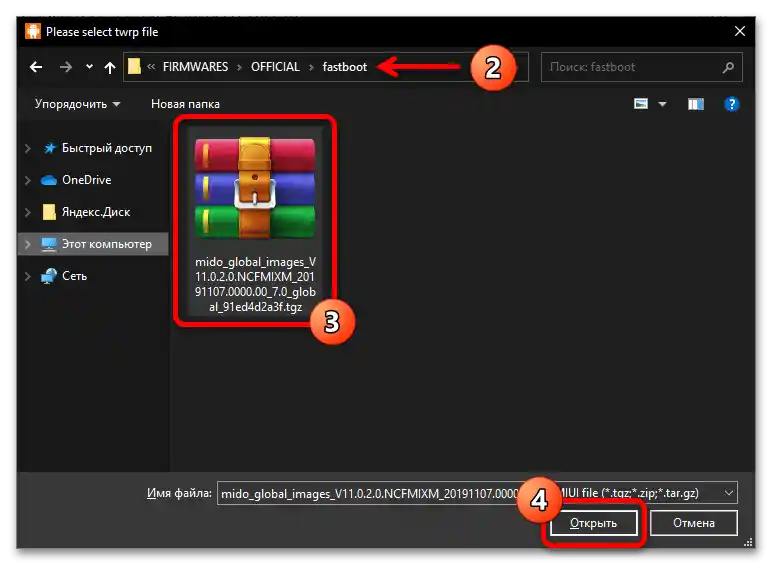This screenshot has width=772, height=565.
Task: Open recent locations dropdown chevron
Action: click(89, 67)
